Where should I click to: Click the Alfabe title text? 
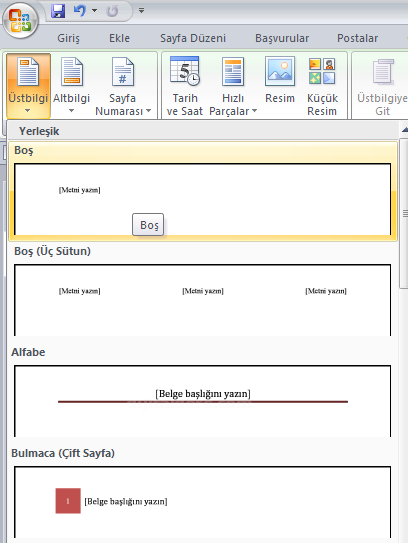click(x=28, y=352)
